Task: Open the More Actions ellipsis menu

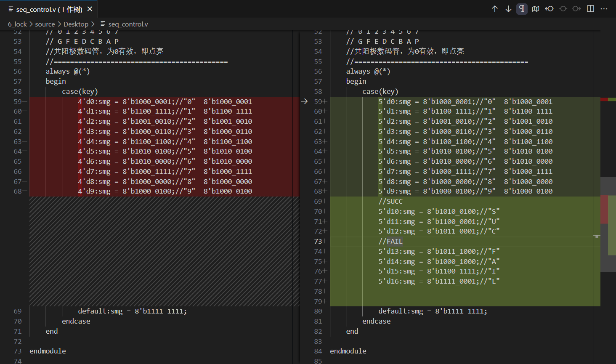Action: [604, 9]
